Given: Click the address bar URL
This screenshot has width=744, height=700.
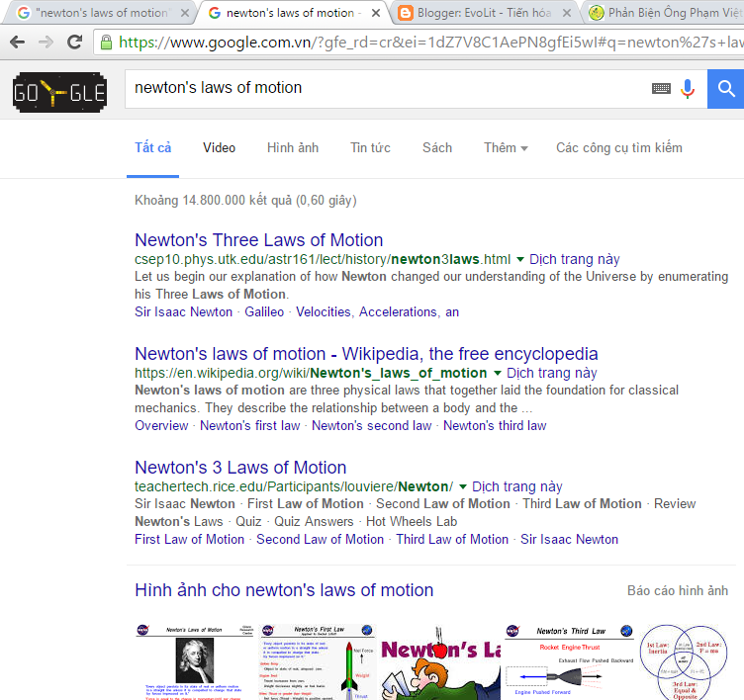Looking at the screenshot, I should [429, 43].
